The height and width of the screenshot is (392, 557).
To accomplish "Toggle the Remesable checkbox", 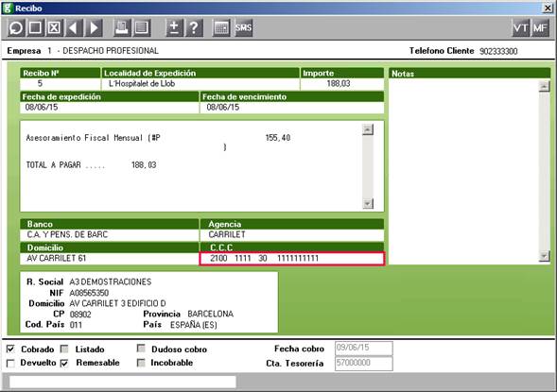I will coord(64,364).
